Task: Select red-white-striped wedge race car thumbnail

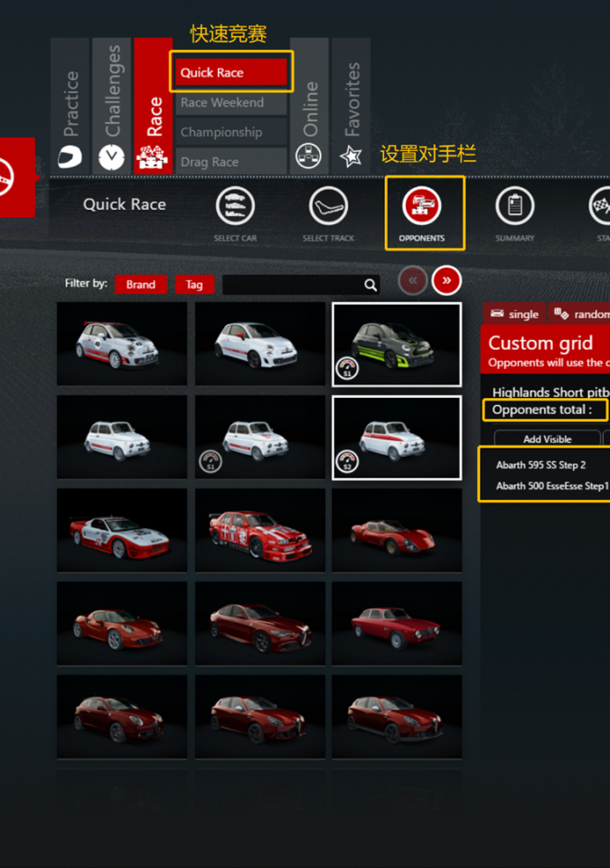Action: coord(122,530)
